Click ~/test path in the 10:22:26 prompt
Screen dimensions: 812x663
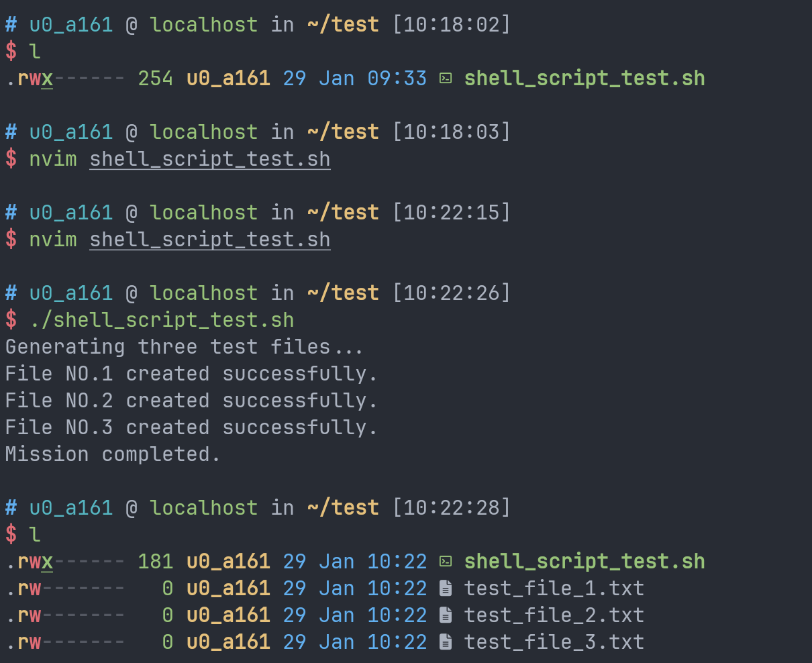tap(342, 293)
